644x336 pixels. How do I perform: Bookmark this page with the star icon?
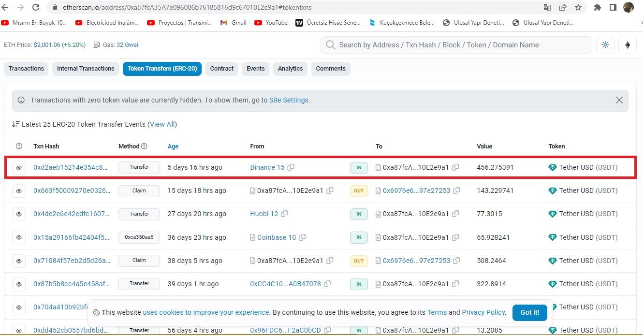point(578,7)
